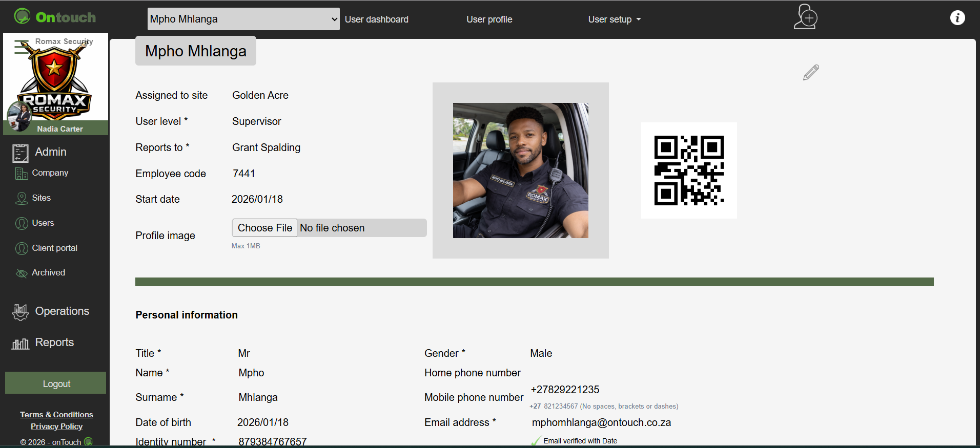980x448 pixels.
Task: Click the user's QR code image
Action: click(689, 170)
